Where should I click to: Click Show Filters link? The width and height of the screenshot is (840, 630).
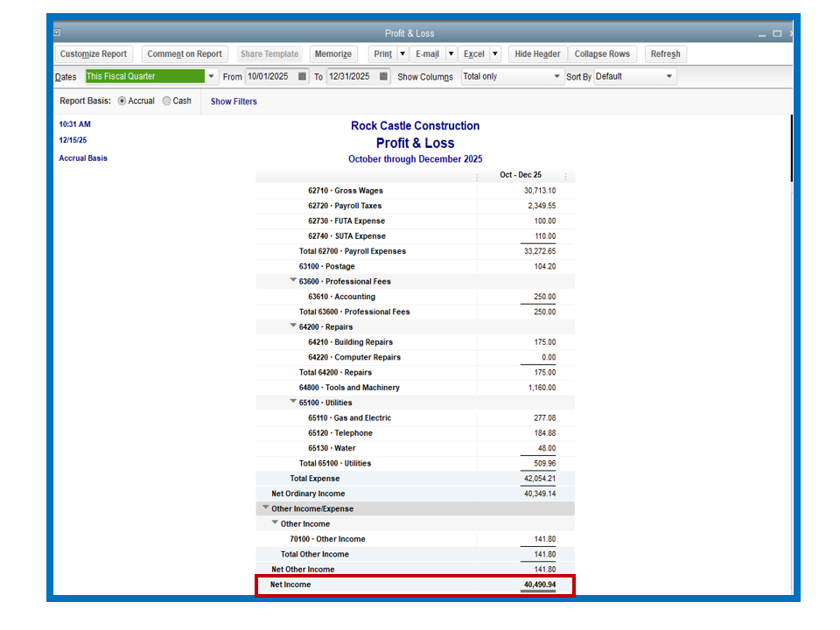pyautogui.click(x=234, y=101)
